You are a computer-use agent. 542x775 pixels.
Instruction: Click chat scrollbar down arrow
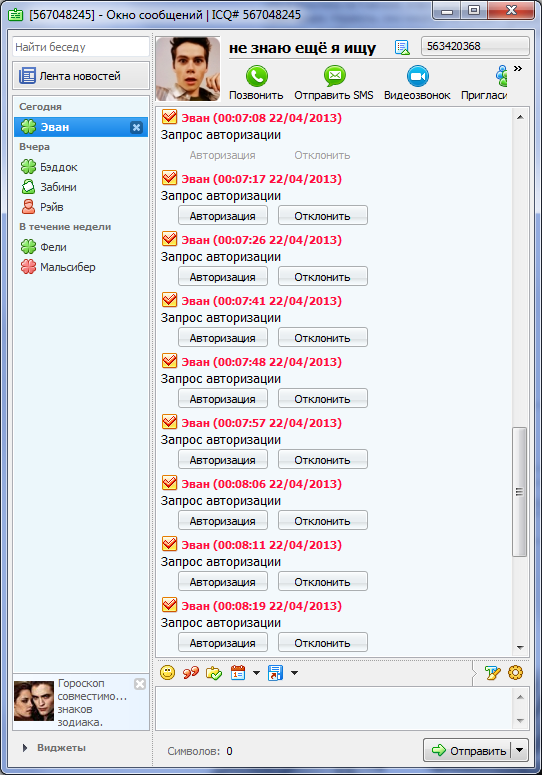coord(520,647)
